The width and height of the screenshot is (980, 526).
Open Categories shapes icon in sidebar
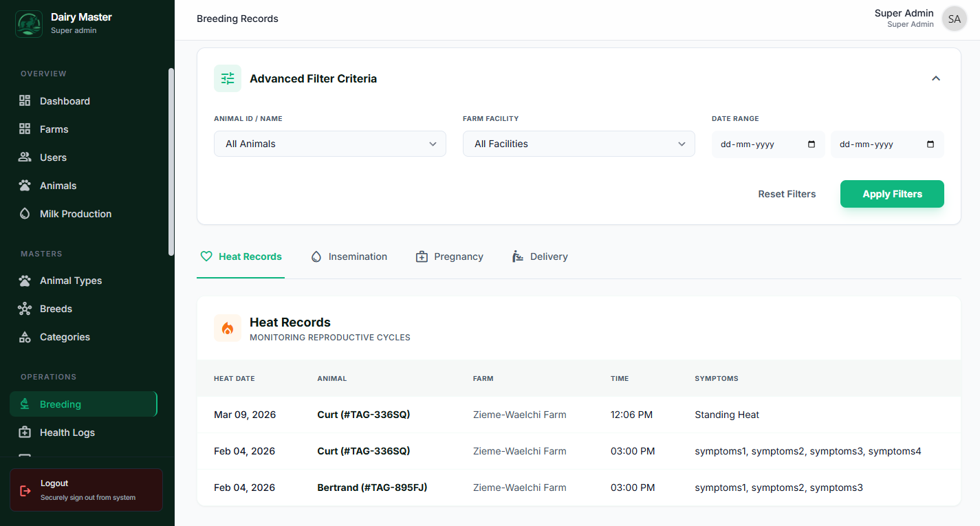[25, 337]
